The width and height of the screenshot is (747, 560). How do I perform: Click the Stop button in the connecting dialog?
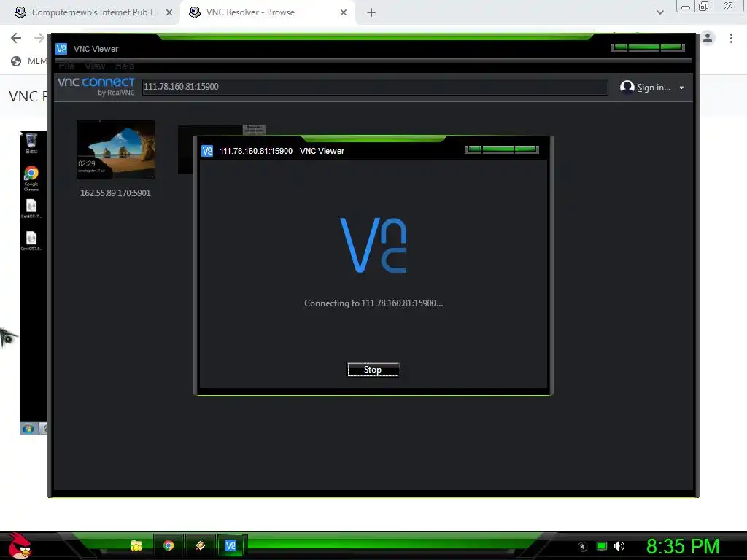(x=373, y=370)
